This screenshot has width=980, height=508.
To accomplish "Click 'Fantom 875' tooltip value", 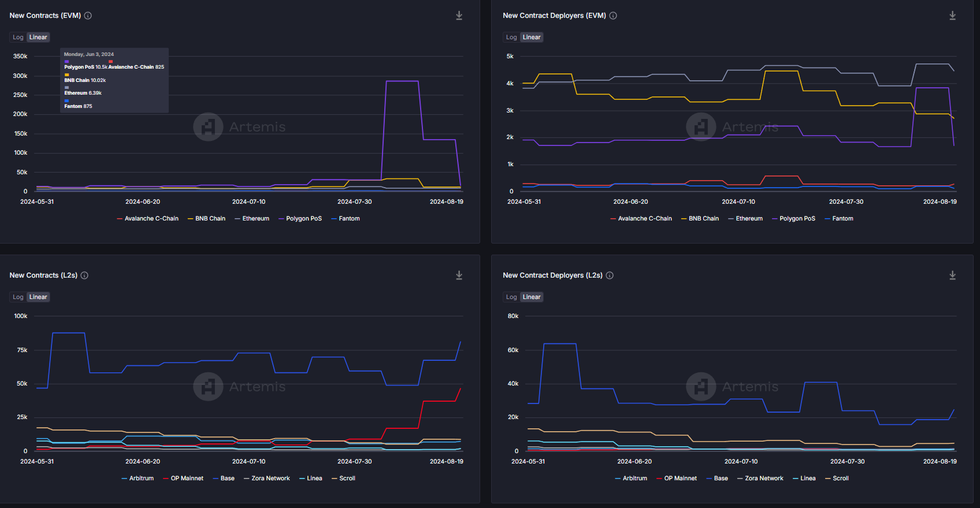I will 78,106.
